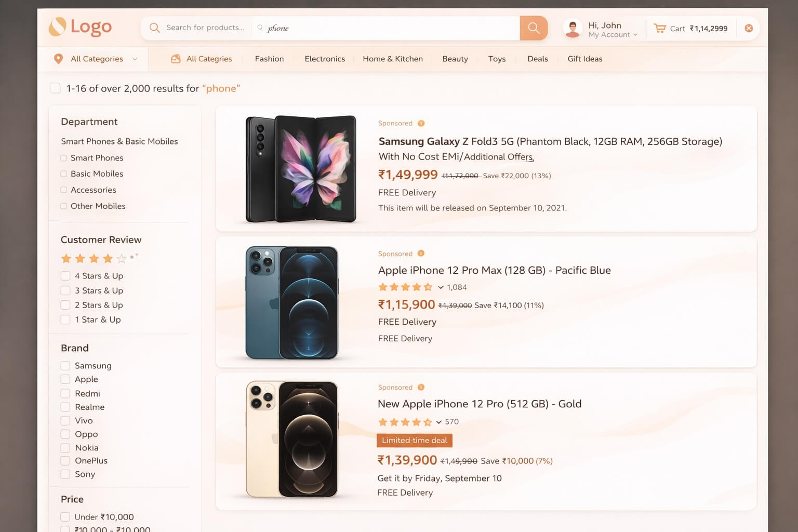Click Samsung Fold3 sponsored info icon
The image size is (798, 532).
[x=421, y=123]
